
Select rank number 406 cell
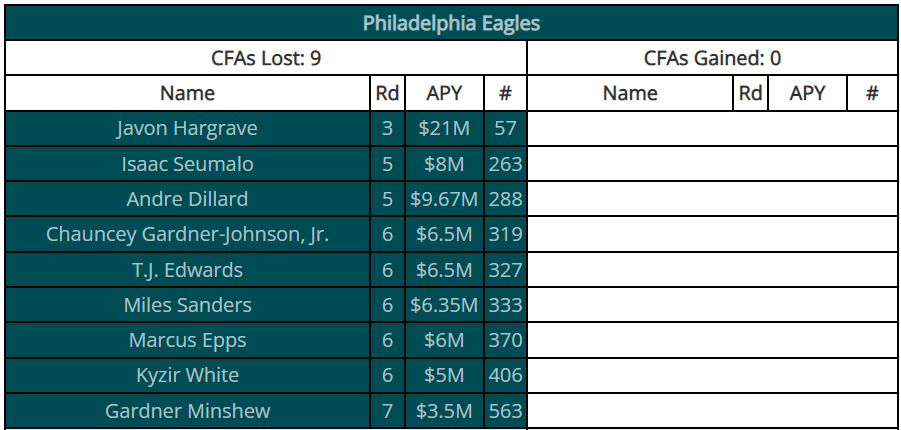(x=505, y=375)
